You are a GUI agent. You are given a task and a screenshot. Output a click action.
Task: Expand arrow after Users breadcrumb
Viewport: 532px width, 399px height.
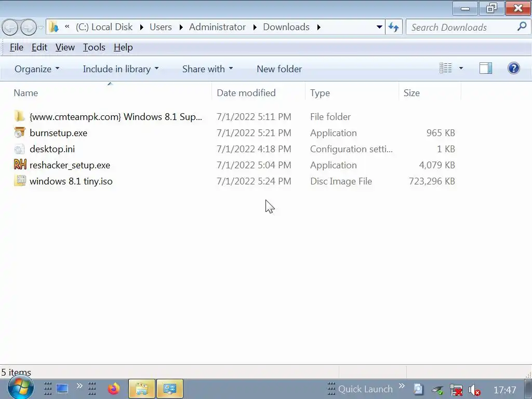[x=181, y=27]
